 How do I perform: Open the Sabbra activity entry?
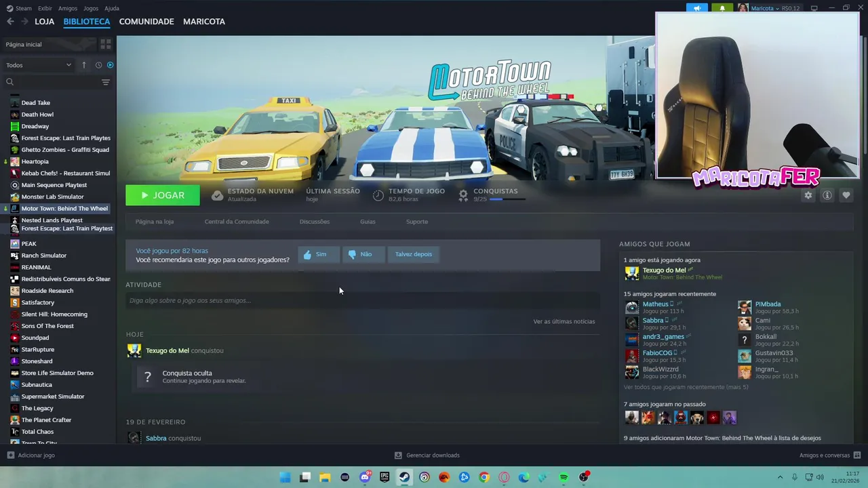pyautogui.click(x=156, y=439)
